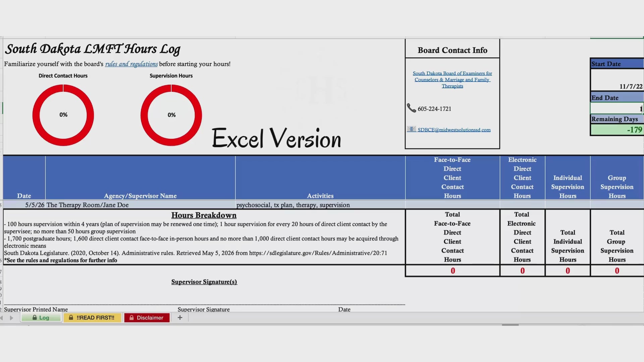Click the email envelope icon
Viewport: 644px width, 362px height.
(411, 129)
